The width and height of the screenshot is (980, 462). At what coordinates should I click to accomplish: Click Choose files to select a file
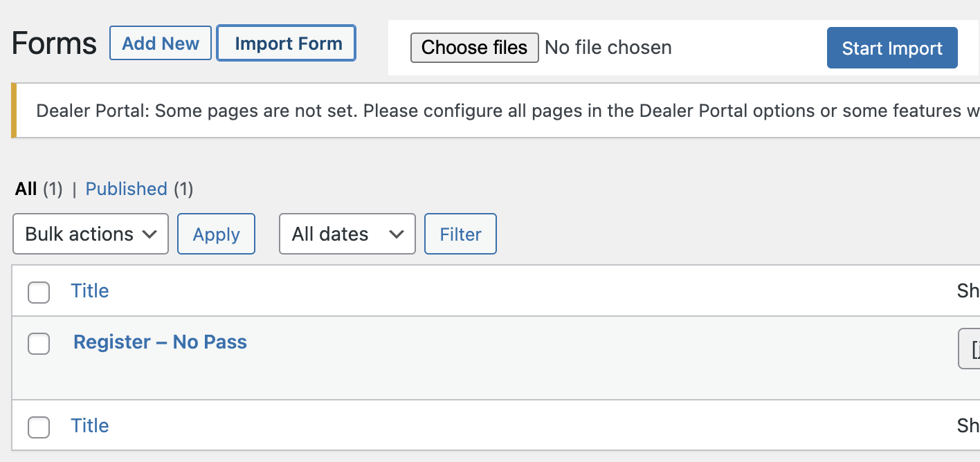pyautogui.click(x=474, y=47)
